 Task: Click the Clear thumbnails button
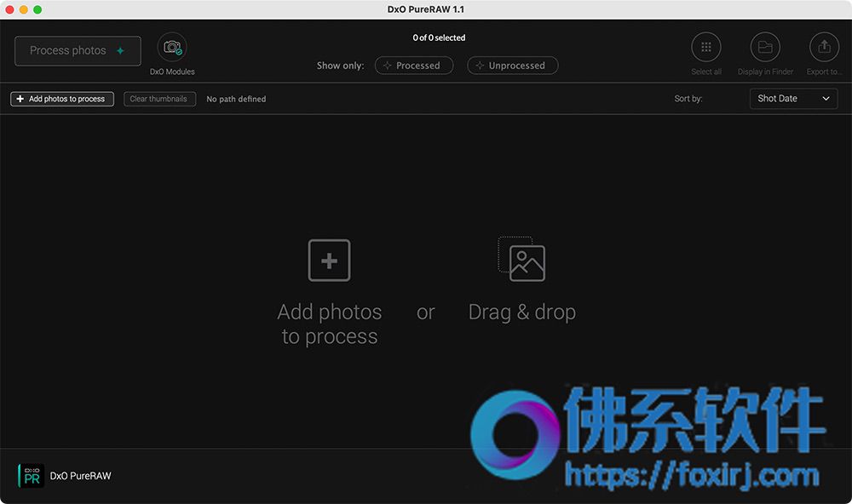(x=160, y=99)
